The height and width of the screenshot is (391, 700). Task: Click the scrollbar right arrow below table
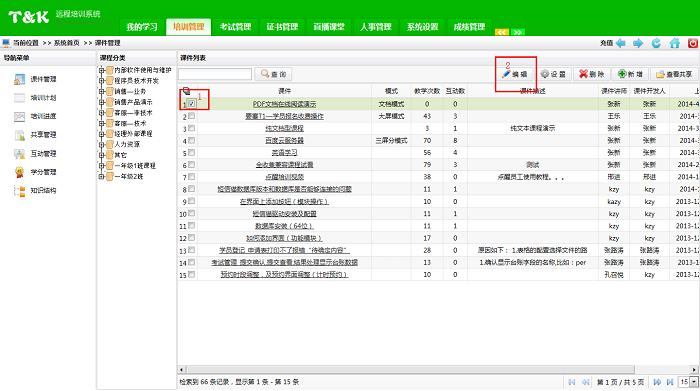tap(695, 370)
